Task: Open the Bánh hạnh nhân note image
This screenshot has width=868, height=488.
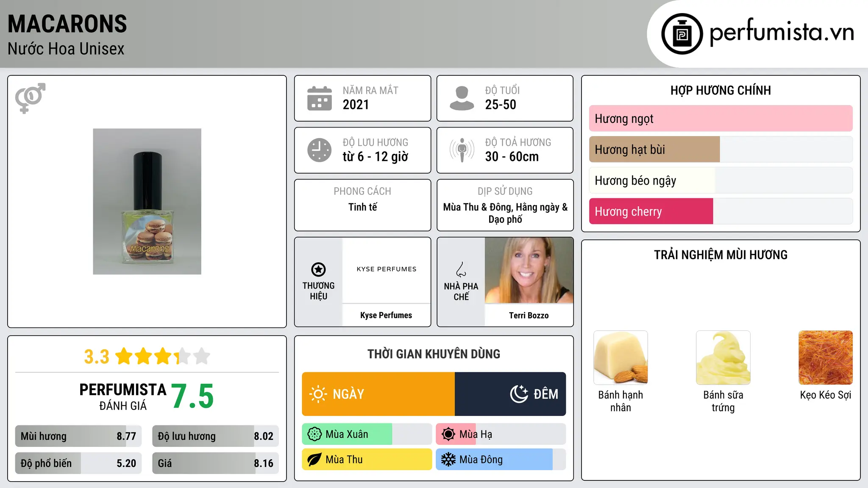Action: pyautogui.click(x=620, y=358)
